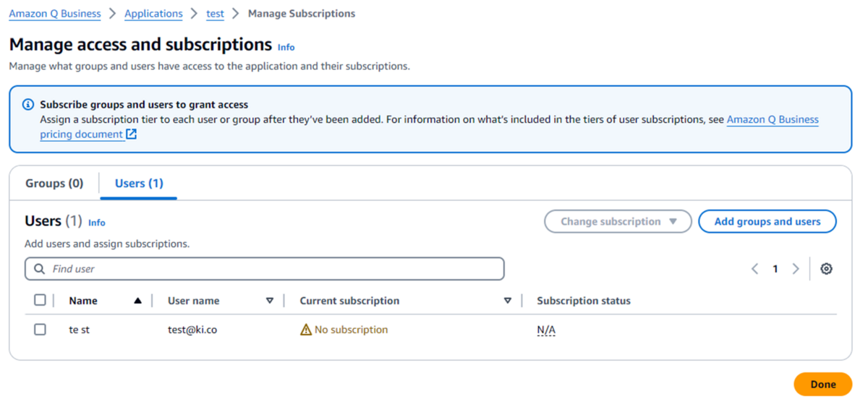Go to the previous page arrow
The image size is (868, 399).
[x=754, y=269]
